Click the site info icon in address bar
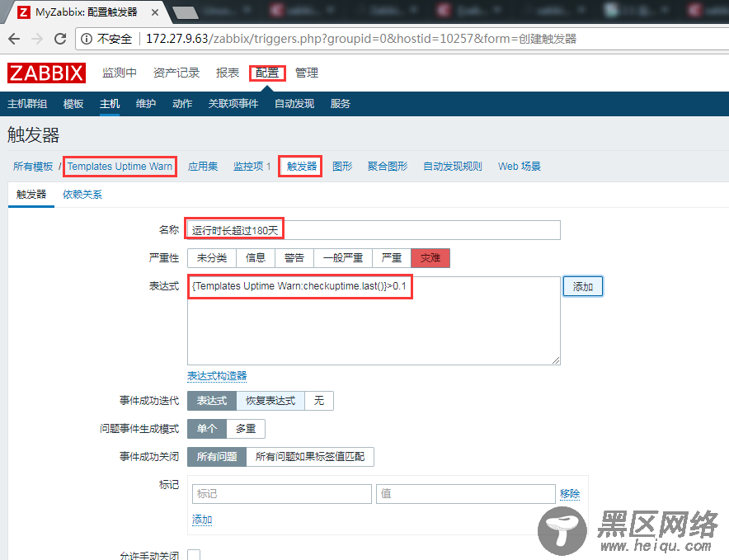Screen dimensions: 729x560 [x=87, y=39]
